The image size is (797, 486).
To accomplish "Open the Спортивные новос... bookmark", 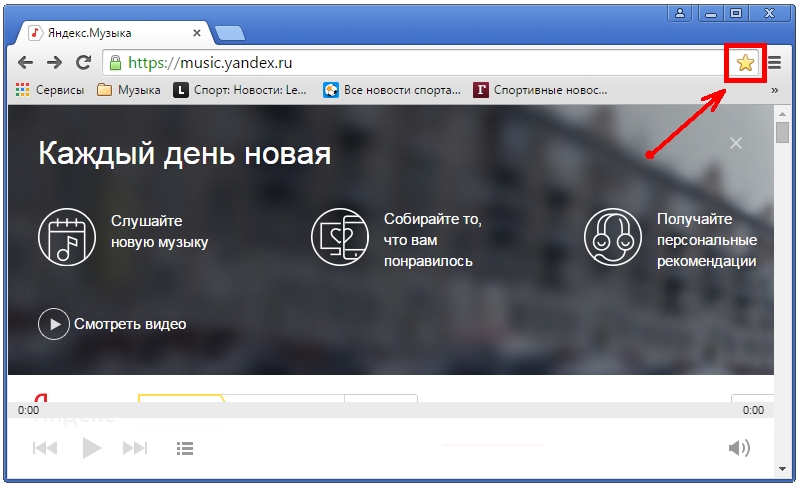I will pyautogui.click(x=540, y=90).
